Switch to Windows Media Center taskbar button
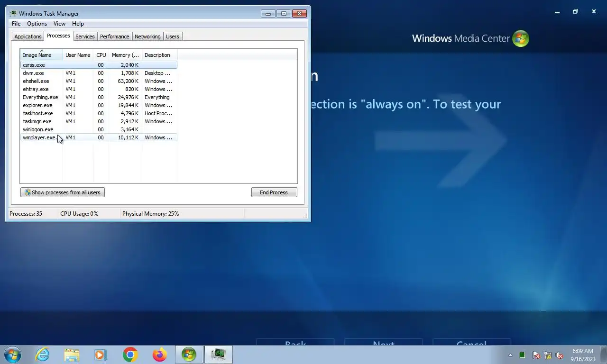This screenshot has width=607, height=364. pos(189,355)
